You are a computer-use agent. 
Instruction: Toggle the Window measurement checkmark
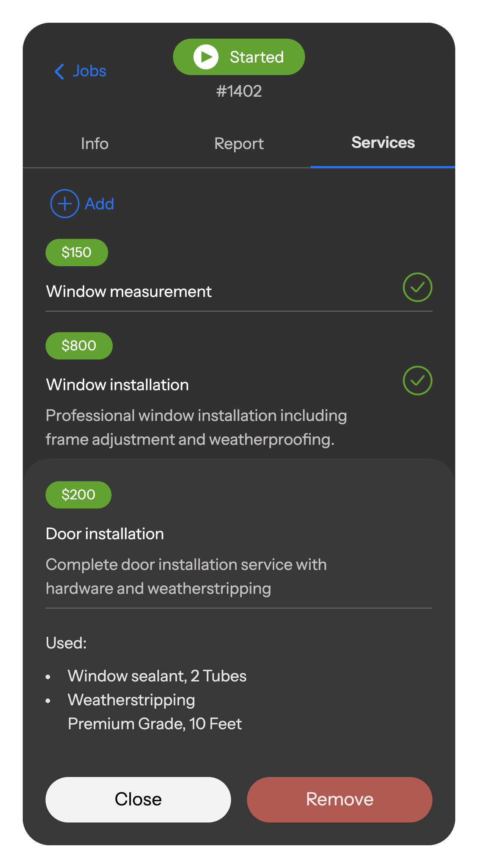pyautogui.click(x=417, y=287)
